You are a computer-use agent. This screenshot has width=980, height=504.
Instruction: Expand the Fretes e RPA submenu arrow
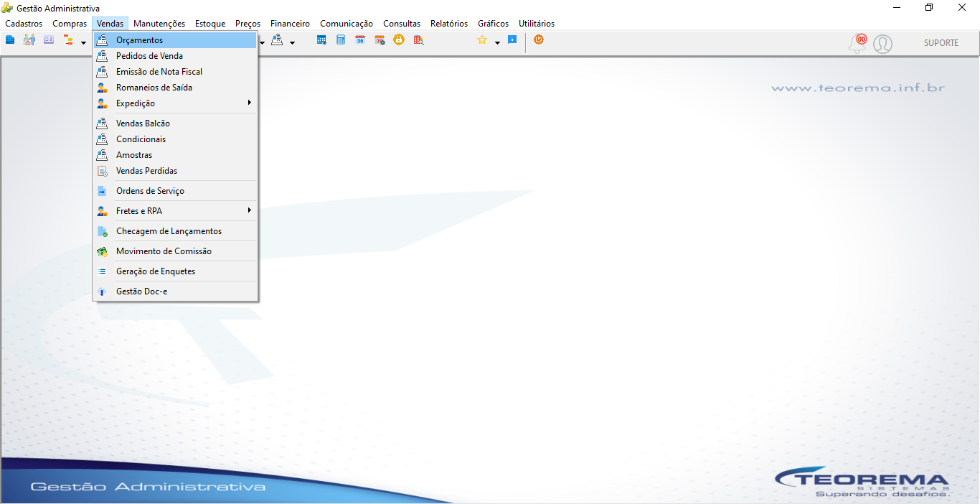coord(249,211)
